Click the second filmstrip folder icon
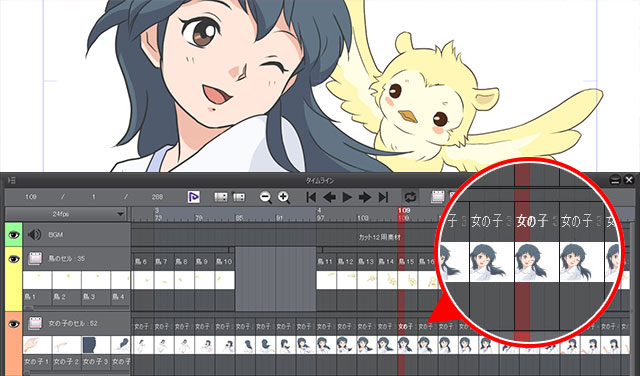The image size is (640, 376). coord(238,198)
